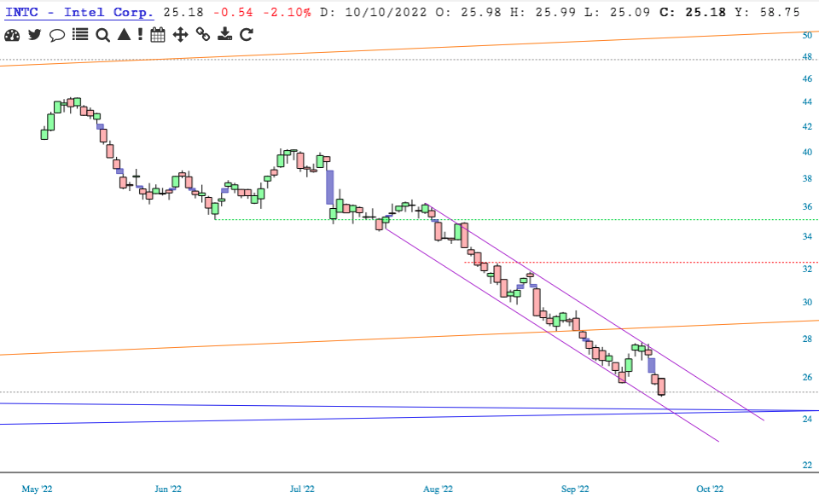Select the four-arrow move icon
819x504 pixels.
180,35
